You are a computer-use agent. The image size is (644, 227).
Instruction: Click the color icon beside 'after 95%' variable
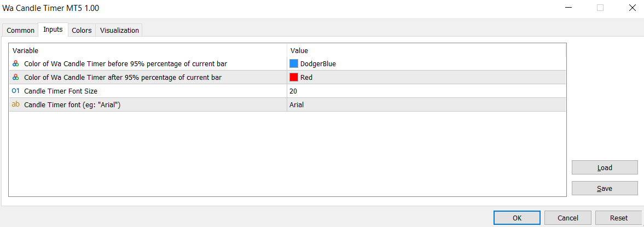pyautogui.click(x=16, y=77)
